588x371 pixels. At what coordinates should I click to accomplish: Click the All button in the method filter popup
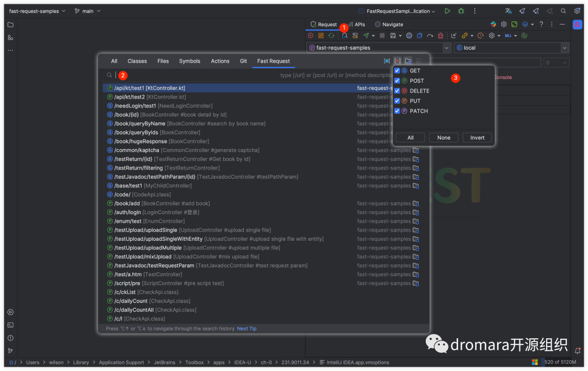(411, 138)
